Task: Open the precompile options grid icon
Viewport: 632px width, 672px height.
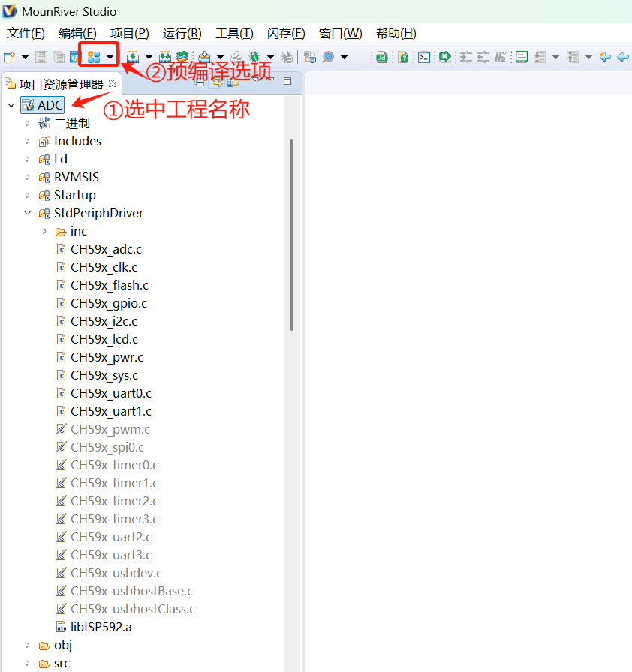Action: 94,57
